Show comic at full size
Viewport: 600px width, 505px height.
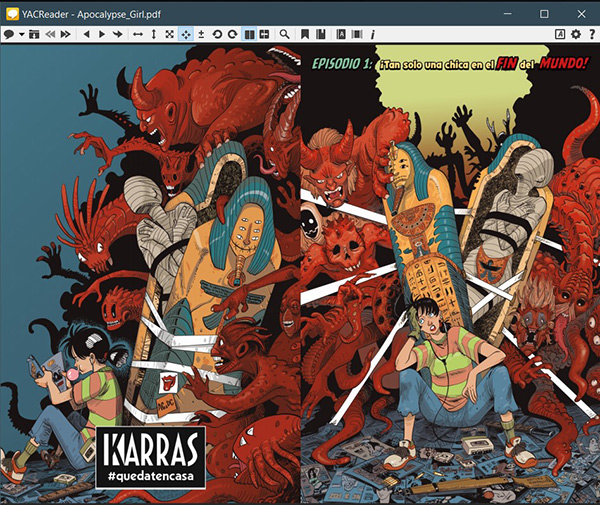pos(169,34)
